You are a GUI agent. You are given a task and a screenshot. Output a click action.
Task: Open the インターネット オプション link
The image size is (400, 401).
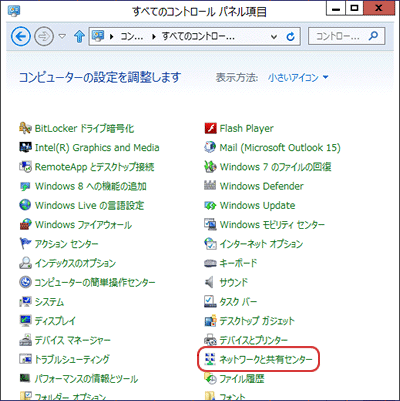point(261,244)
